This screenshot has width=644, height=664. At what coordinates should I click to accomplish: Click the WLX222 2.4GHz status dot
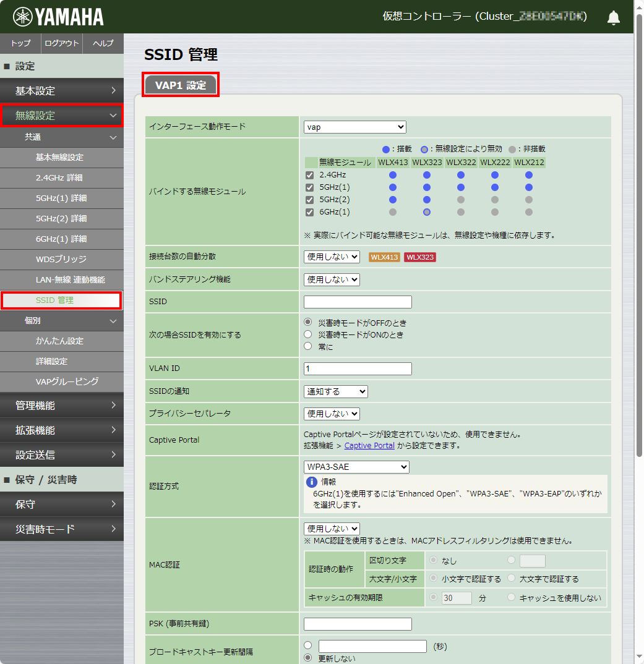coord(494,174)
